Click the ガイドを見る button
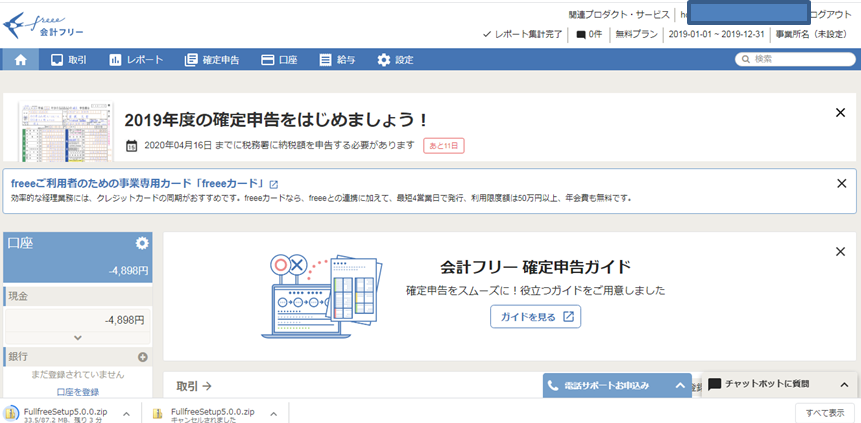This screenshot has width=861, height=423. pos(535,317)
